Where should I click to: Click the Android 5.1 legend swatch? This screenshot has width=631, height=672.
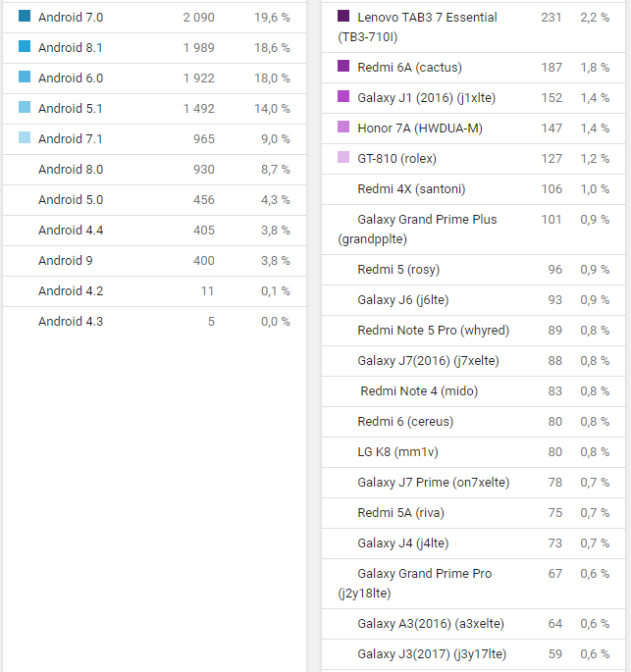pos(25,107)
